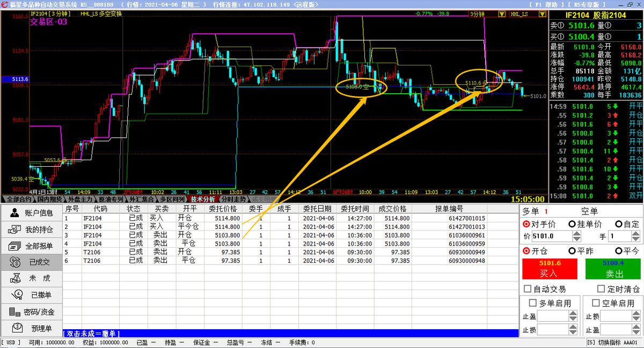Select the 开仓 open position option

coord(525,251)
